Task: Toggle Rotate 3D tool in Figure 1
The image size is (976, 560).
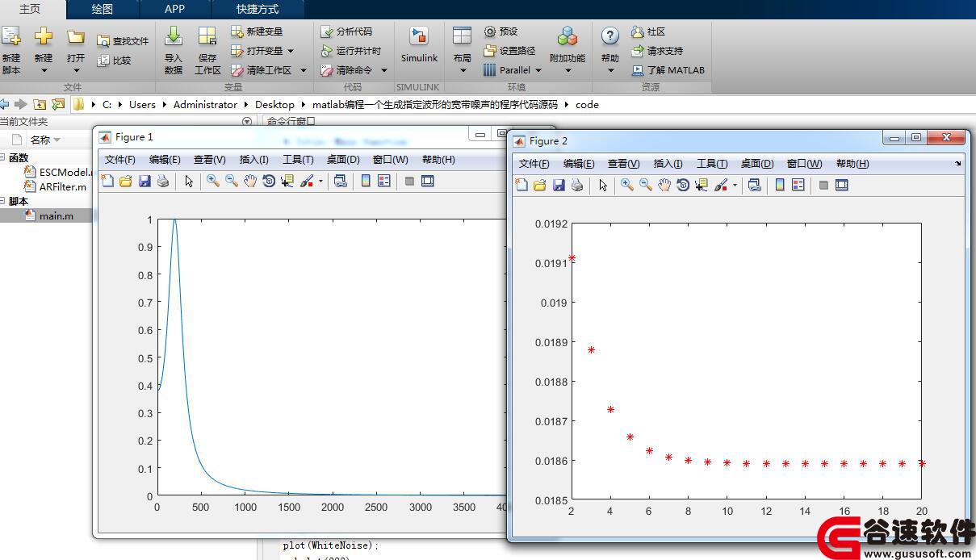Action: pos(269,182)
